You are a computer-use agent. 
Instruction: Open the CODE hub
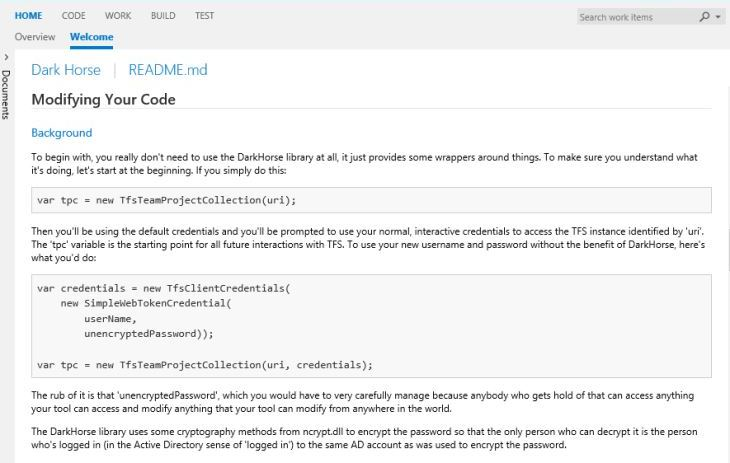74,15
